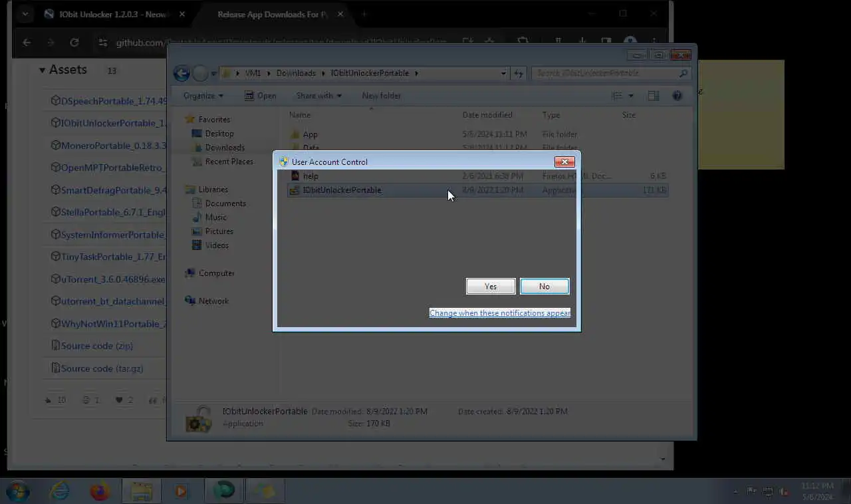
Task: Click Yes in User Account Control
Action: click(491, 286)
